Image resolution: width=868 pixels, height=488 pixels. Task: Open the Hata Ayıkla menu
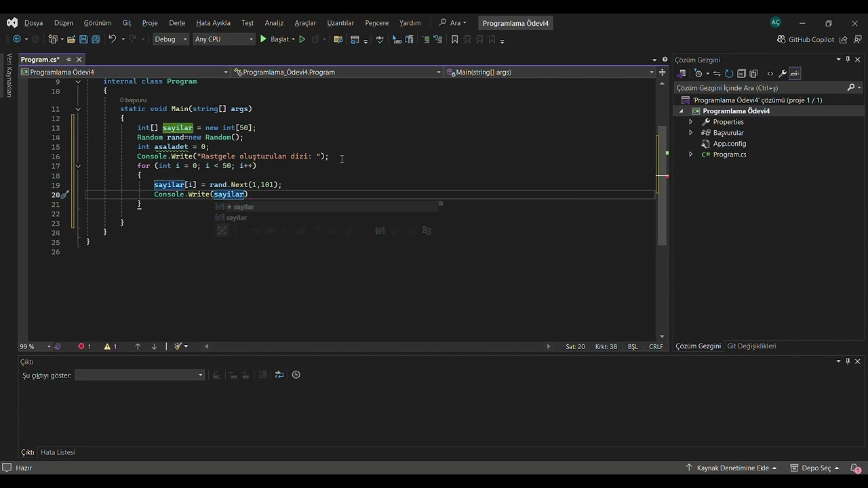point(213,23)
